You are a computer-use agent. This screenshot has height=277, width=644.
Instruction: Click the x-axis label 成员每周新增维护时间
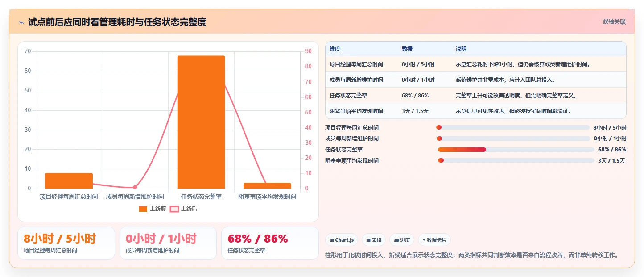click(135, 197)
